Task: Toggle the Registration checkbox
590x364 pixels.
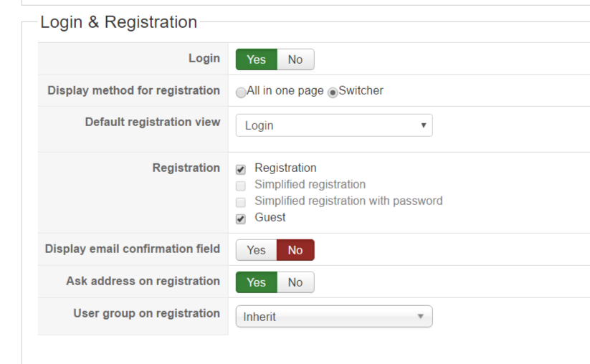Action: point(241,170)
